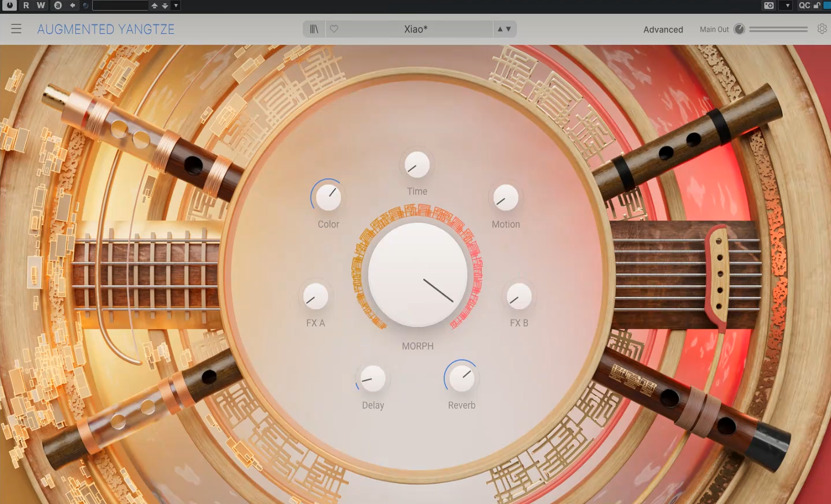Screen dimensions: 831x504
Task: Open the Advanced panel
Action: (x=663, y=30)
